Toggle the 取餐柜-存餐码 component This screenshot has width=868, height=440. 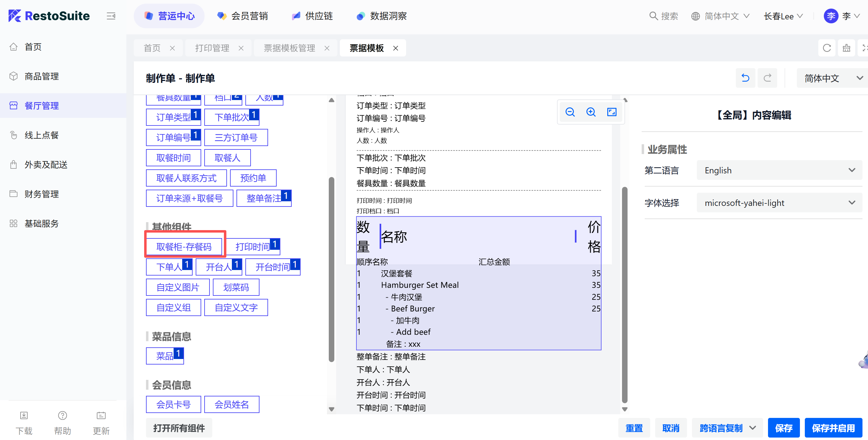click(184, 247)
